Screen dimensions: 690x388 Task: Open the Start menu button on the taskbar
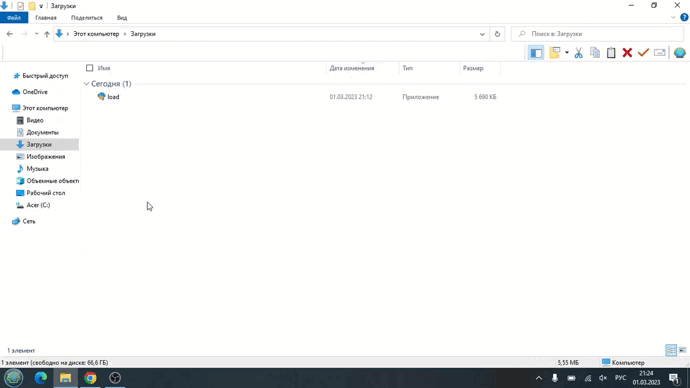tap(14, 378)
